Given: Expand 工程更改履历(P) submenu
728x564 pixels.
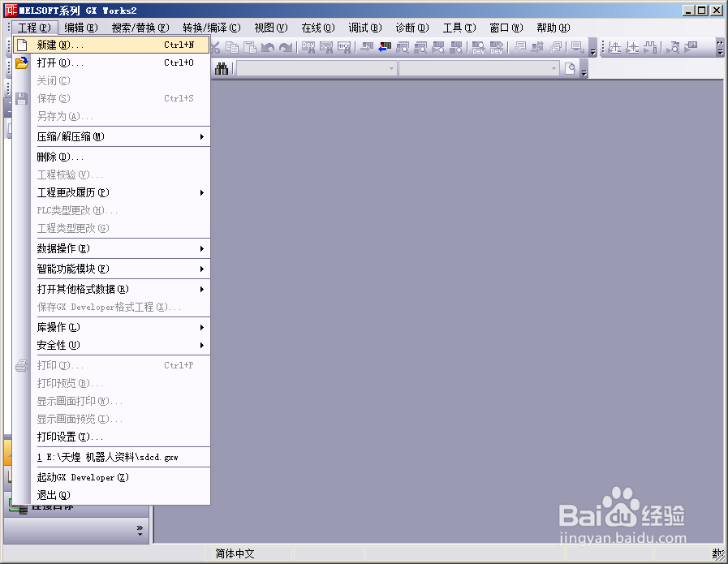Looking at the screenshot, I should click(120, 192).
